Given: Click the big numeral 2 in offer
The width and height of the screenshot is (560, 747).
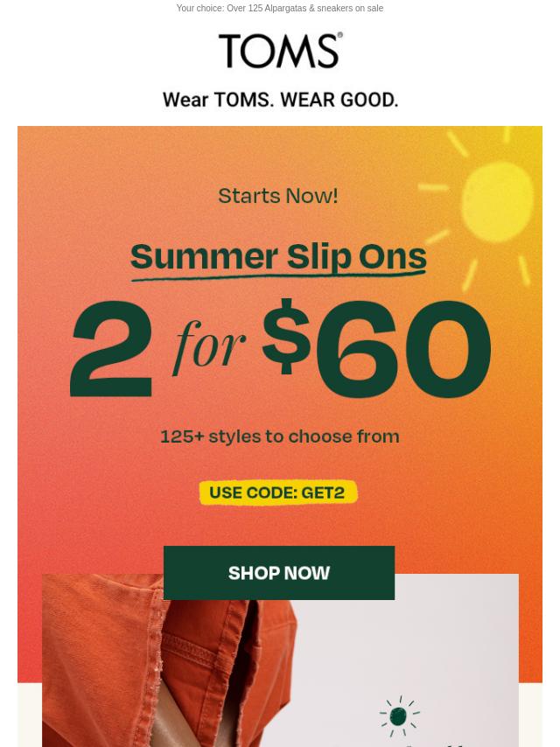Looking at the screenshot, I should 111,349.
